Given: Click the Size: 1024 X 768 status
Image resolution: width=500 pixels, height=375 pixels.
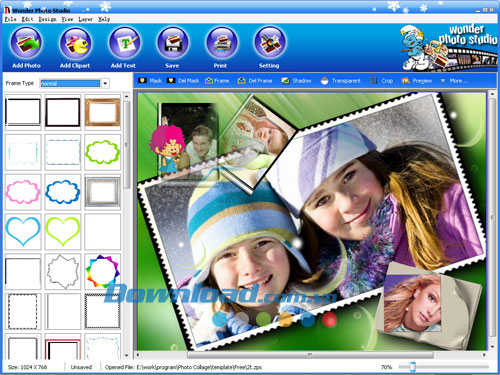Looking at the screenshot, I should [x=27, y=367].
